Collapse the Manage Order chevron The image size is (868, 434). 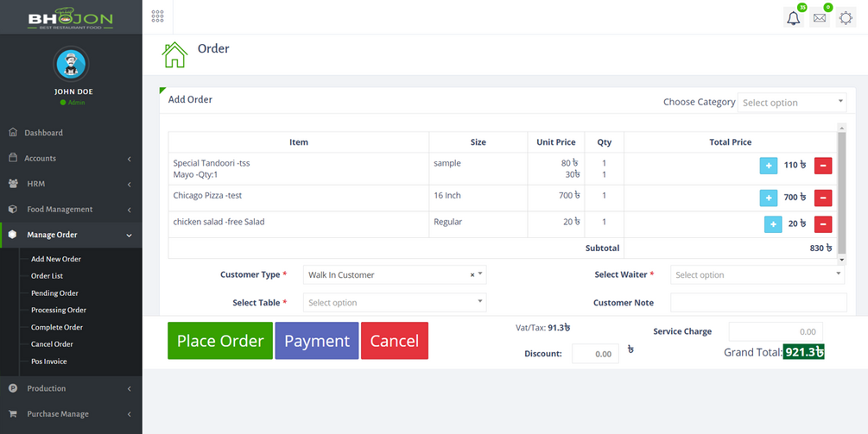pyautogui.click(x=129, y=236)
